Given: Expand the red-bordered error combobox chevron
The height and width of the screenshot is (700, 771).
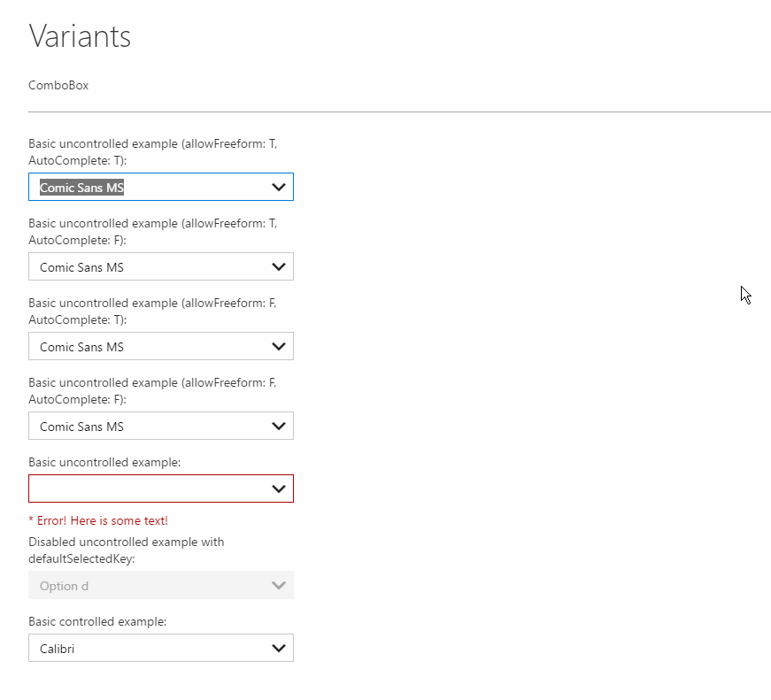Looking at the screenshot, I should tap(279, 488).
